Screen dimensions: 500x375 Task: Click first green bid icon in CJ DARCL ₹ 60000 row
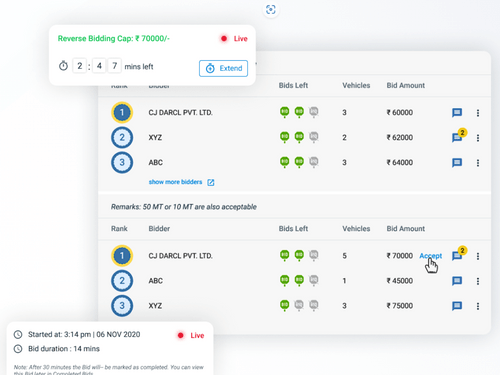point(284,112)
